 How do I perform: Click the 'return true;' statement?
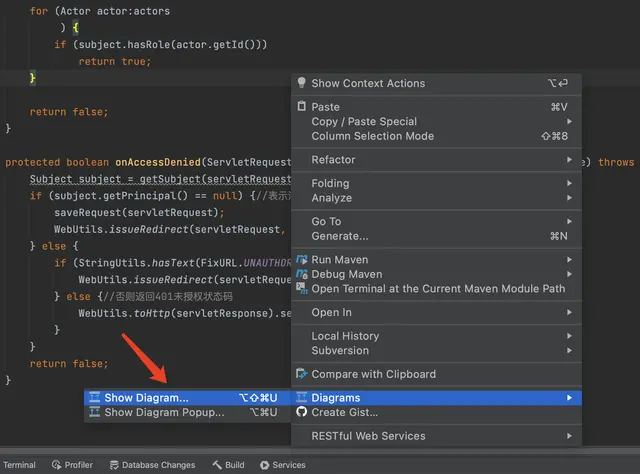coord(115,61)
